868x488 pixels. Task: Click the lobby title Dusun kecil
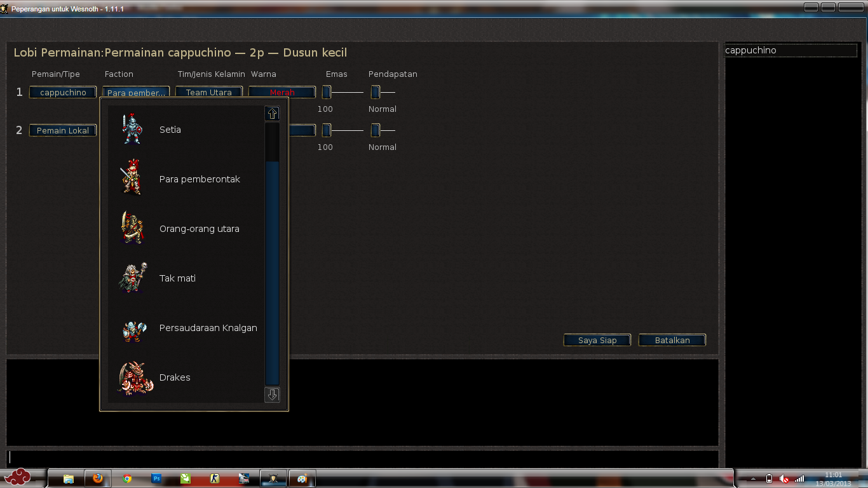coord(315,53)
